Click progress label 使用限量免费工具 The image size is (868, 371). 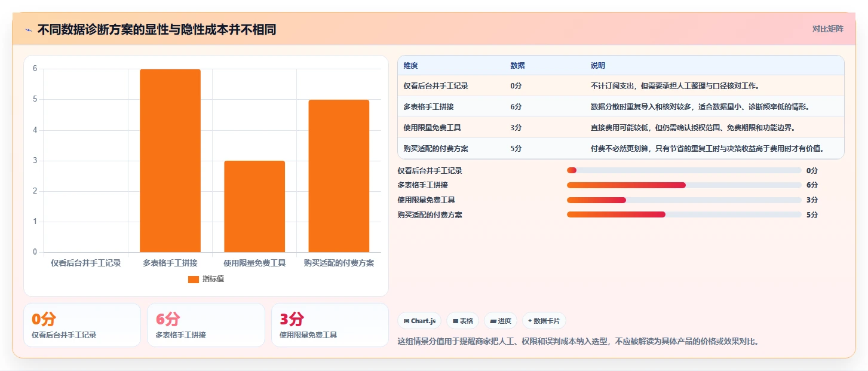[426, 200]
